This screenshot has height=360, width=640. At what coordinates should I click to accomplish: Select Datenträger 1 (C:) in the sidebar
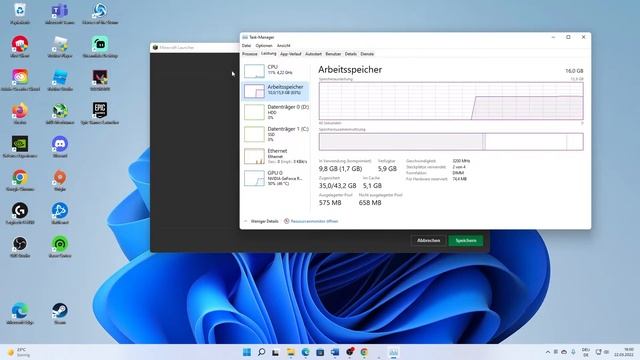pyautogui.click(x=276, y=134)
